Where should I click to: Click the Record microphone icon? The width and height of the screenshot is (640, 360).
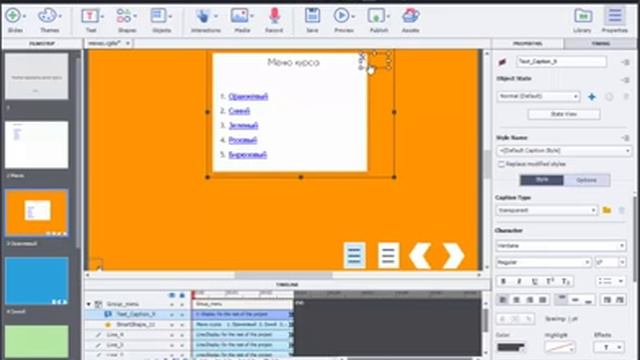click(x=275, y=16)
